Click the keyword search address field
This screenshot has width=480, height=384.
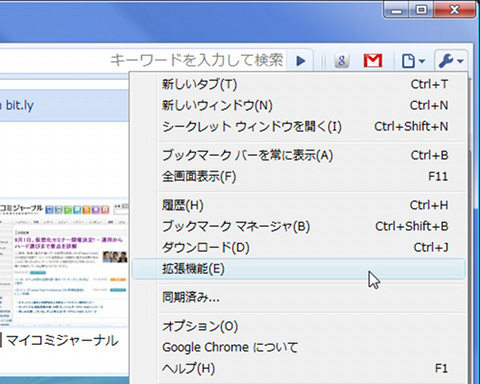tap(143, 61)
